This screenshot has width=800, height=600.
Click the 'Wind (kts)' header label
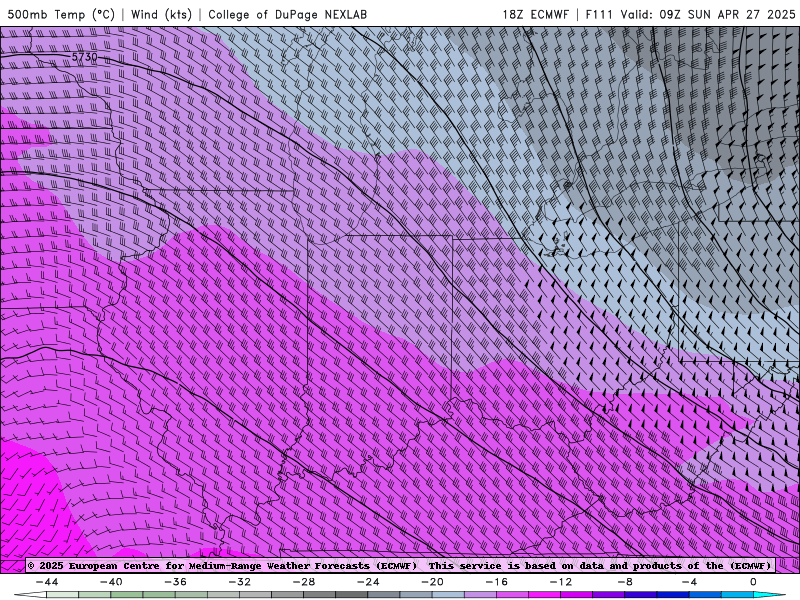[x=161, y=14]
